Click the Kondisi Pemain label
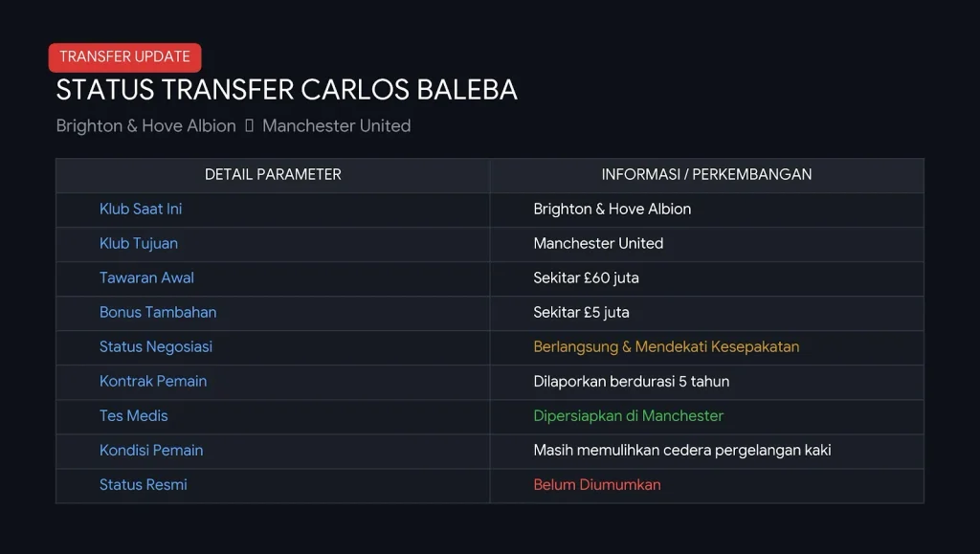Viewport: 980px width, 554px height. [151, 451]
